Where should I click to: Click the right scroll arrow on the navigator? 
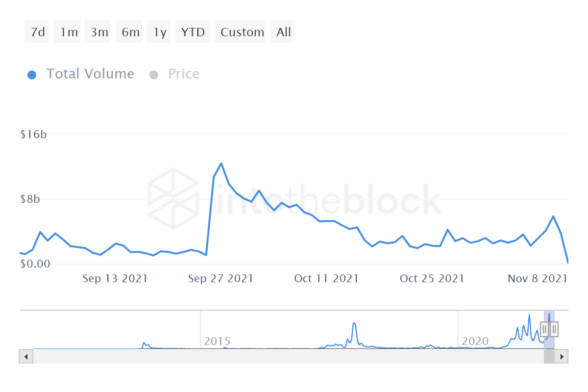point(563,356)
